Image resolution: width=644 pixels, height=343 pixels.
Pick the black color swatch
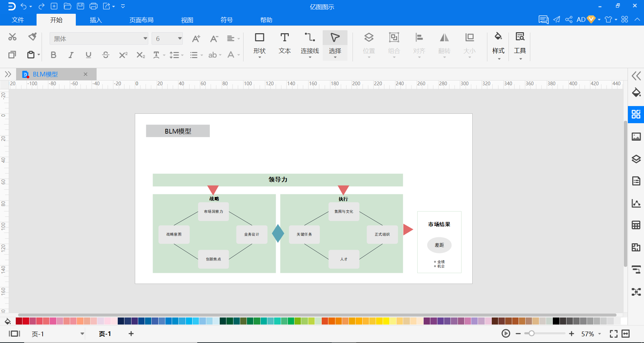(x=556, y=321)
